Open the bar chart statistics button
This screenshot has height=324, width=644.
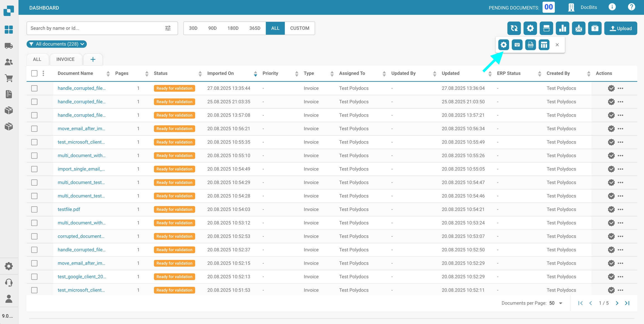click(562, 28)
